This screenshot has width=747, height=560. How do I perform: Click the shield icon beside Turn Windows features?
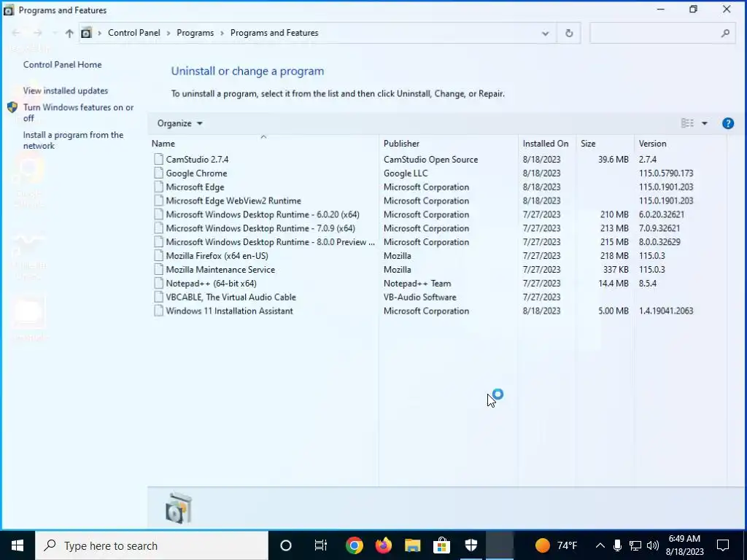[x=12, y=108]
